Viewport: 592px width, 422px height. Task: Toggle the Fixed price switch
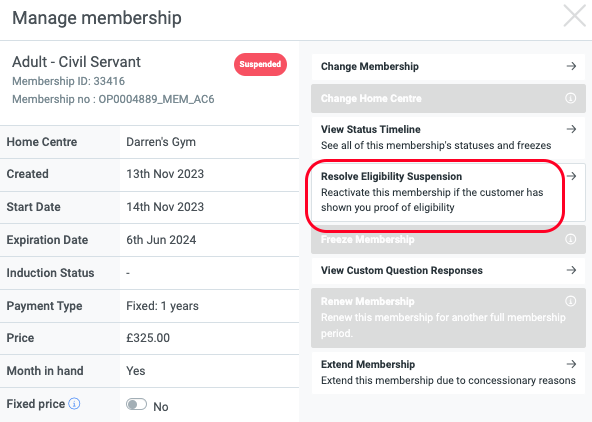point(136,404)
